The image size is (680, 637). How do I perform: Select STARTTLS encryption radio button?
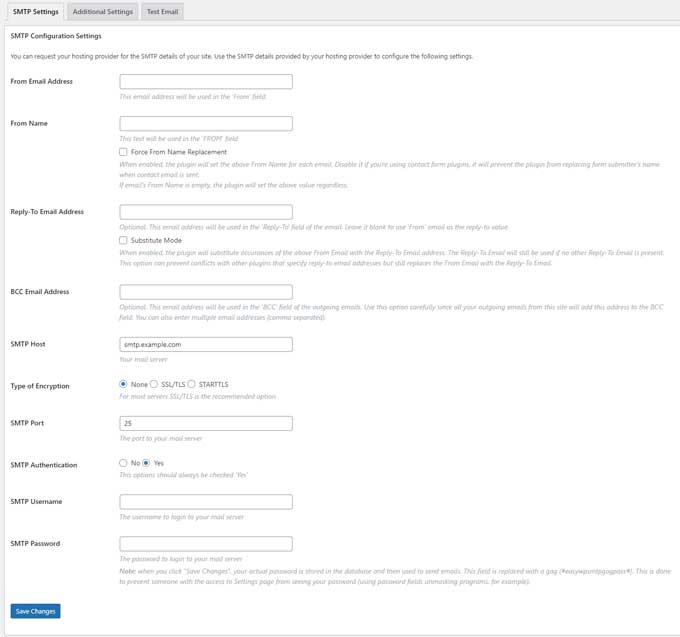191,384
